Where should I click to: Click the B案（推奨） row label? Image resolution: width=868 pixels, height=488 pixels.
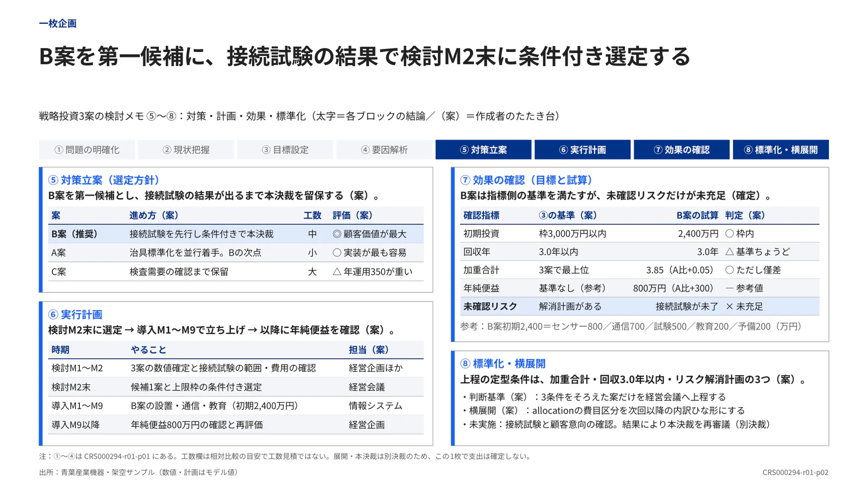point(75,234)
